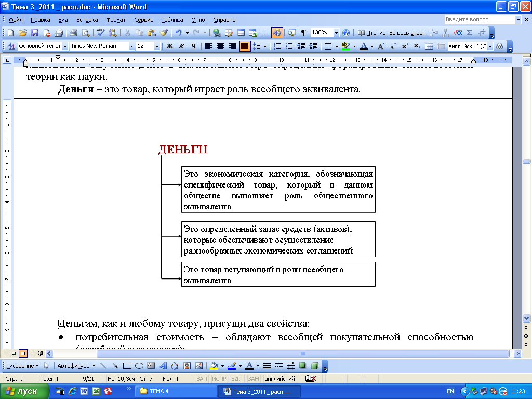The image size is (532, 399).
Task: Create a new blank document
Action: (x=11, y=33)
